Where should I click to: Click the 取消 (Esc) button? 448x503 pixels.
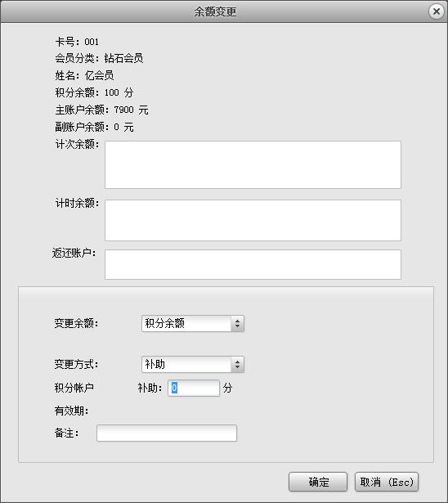tap(387, 482)
